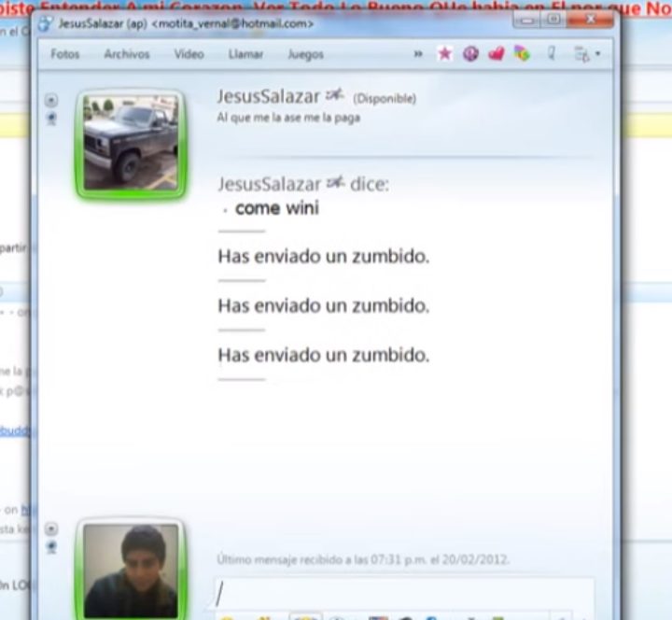
Task: Click inside the message typing box
Action: tap(401, 594)
